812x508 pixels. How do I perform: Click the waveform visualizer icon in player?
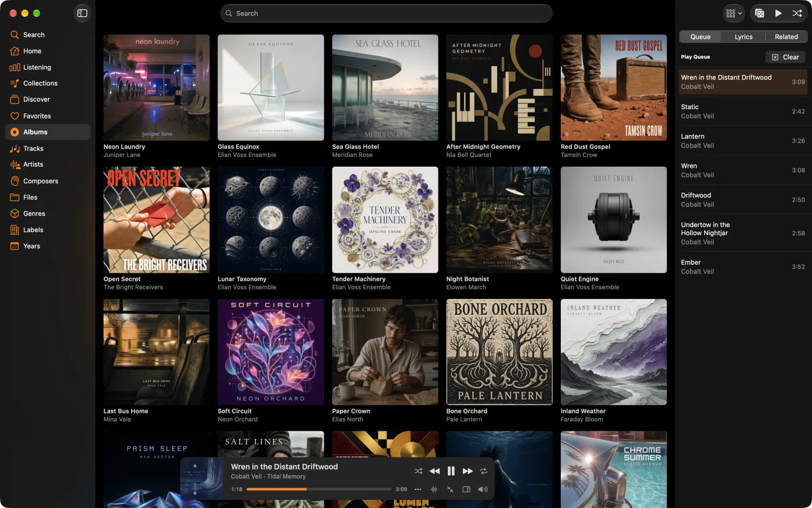pyautogui.click(x=434, y=489)
